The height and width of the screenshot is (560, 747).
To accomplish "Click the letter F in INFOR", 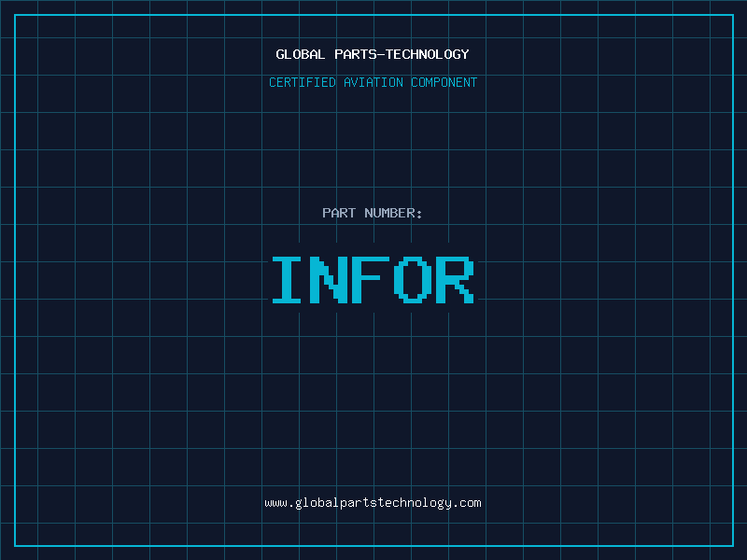I will (x=372, y=281).
